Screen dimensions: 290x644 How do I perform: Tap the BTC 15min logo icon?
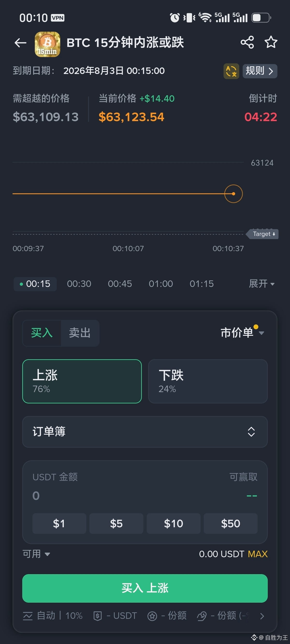pyautogui.click(x=47, y=44)
